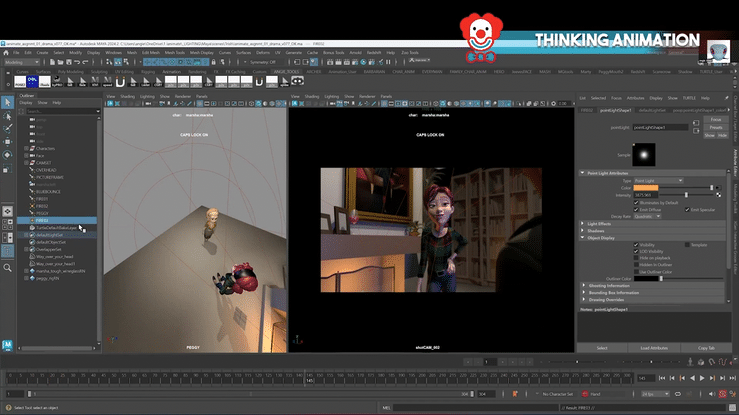Screen dimensions: 739x415
Task: Click the black Outliner Color swatch
Action: [x=646, y=279]
